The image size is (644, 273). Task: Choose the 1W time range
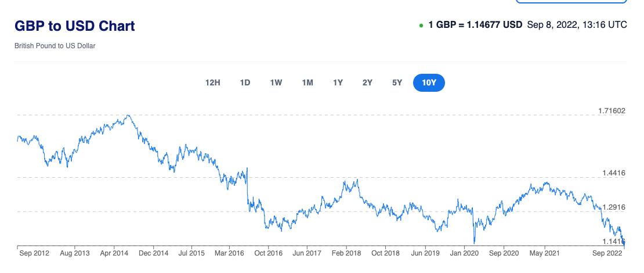[276, 82]
